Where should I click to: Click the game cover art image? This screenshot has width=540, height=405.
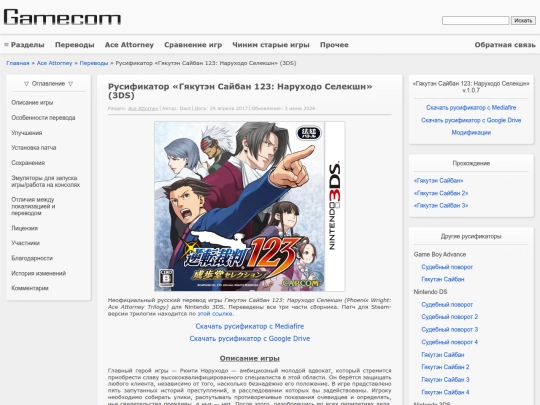click(250, 206)
